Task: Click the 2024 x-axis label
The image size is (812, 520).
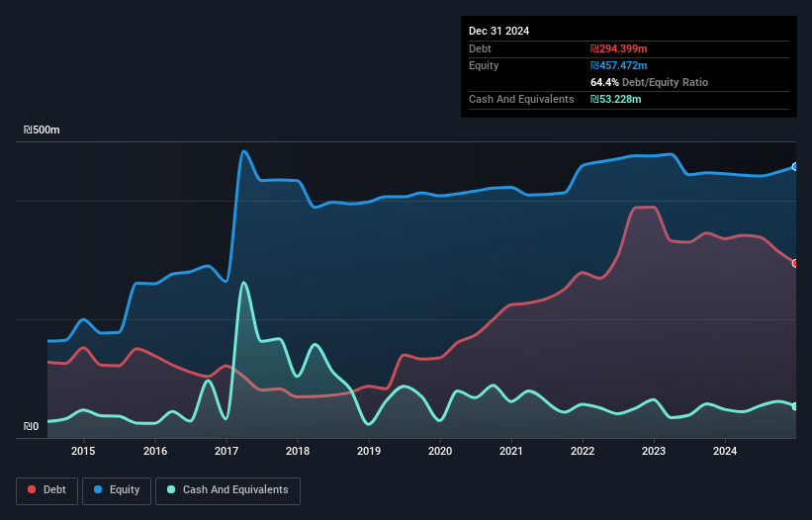Action: pos(725,451)
